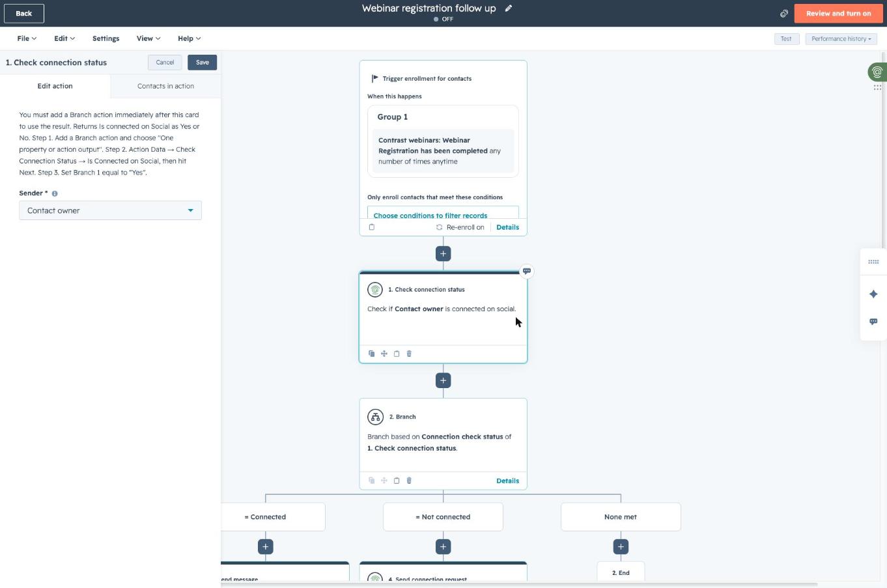Open the sparkle AI assistant icon

tap(873, 294)
